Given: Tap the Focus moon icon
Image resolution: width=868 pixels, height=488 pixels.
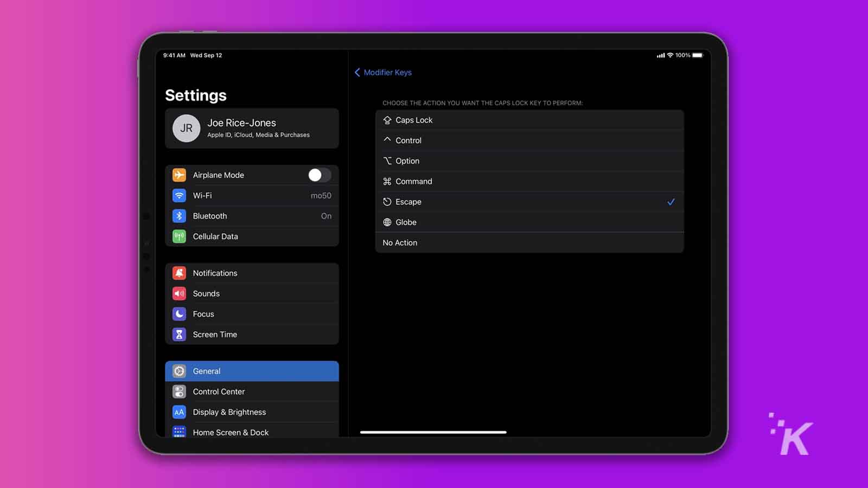Looking at the screenshot, I should click(x=179, y=314).
